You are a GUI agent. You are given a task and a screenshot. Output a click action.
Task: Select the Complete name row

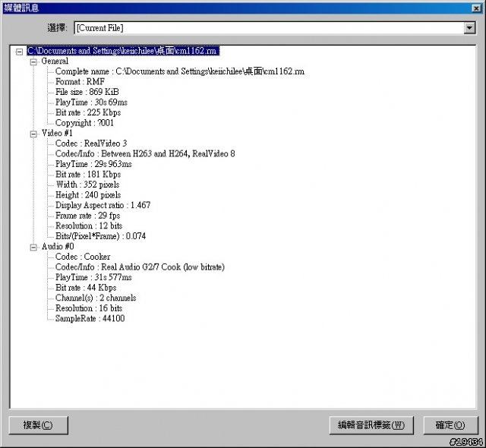point(180,71)
